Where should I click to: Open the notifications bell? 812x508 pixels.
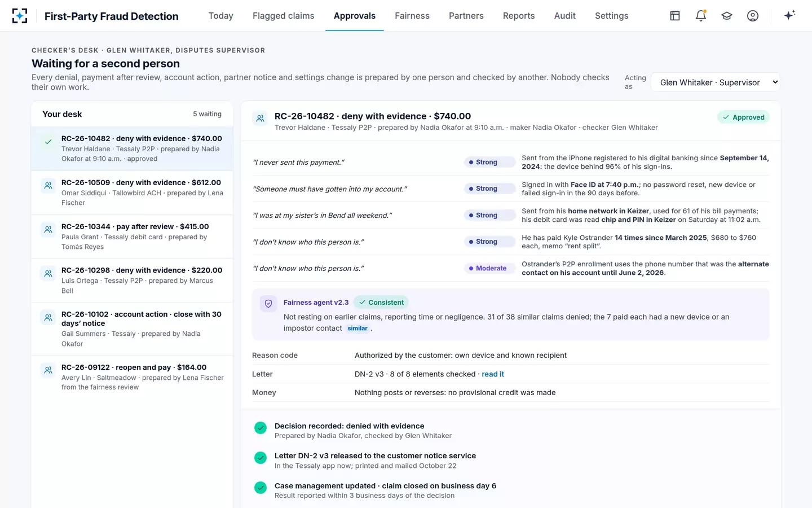click(701, 16)
